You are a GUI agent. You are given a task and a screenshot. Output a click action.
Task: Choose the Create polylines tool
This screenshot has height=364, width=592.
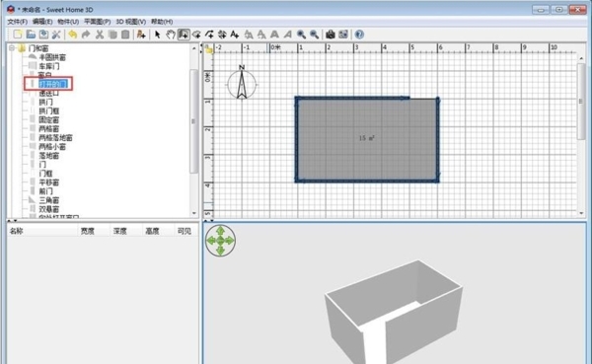pyautogui.click(x=209, y=35)
